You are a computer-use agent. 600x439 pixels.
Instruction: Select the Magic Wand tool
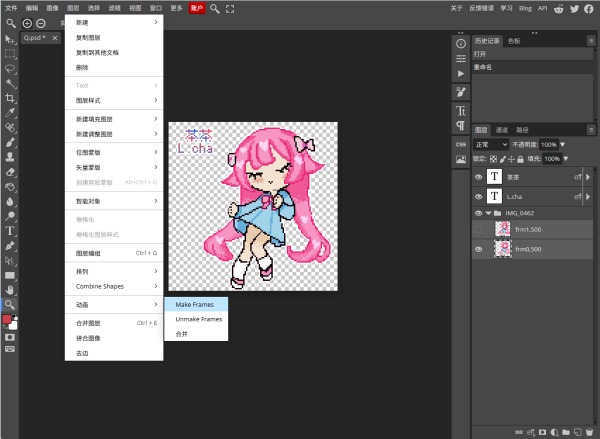tap(10, 83)
